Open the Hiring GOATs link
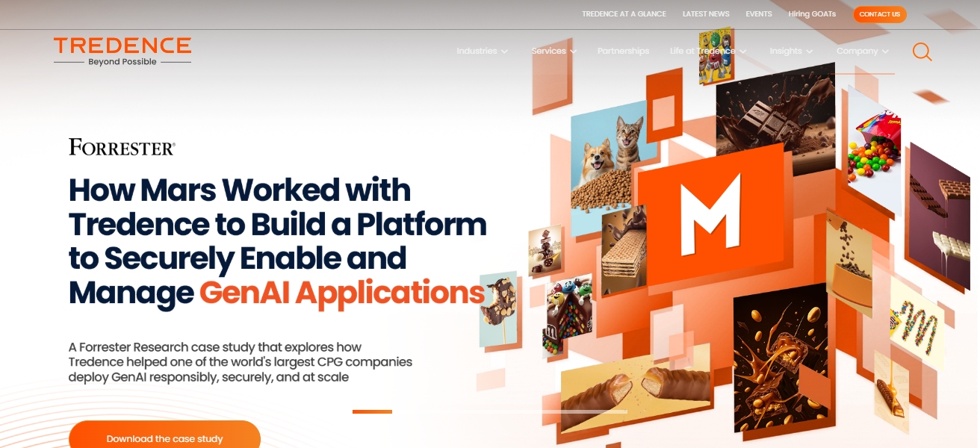This screenshot has width=980, height=448. click(812, 14)
